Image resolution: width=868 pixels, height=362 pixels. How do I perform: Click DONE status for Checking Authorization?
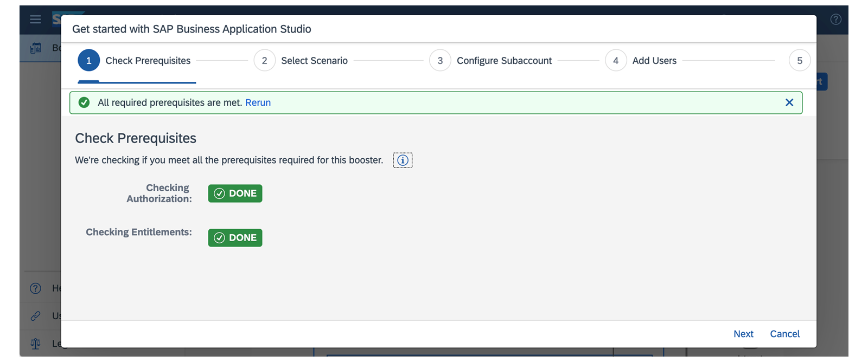point(235,193)
